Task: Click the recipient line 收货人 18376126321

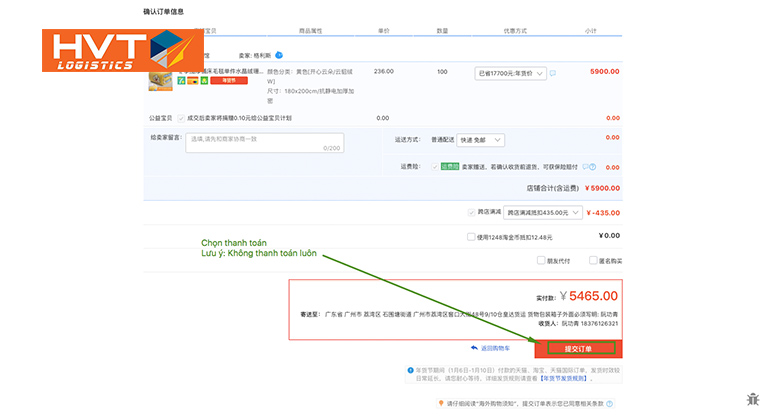Action: [x=578, y=324]
